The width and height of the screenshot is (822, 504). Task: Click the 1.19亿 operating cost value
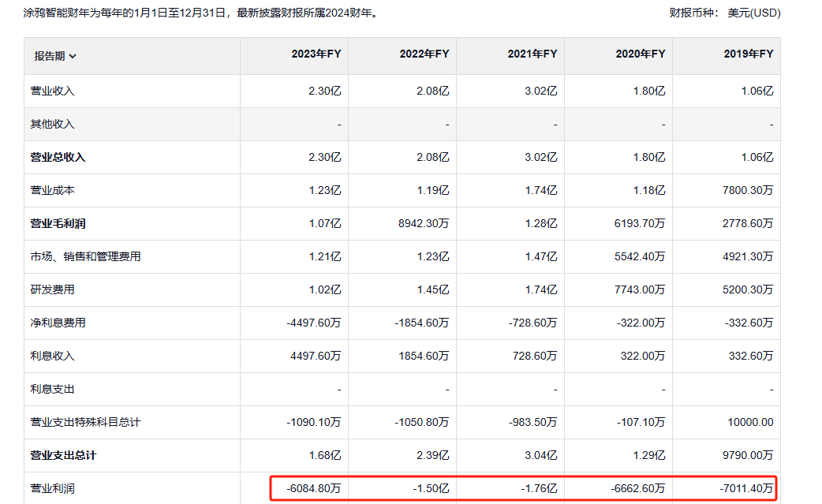point(433,190)
